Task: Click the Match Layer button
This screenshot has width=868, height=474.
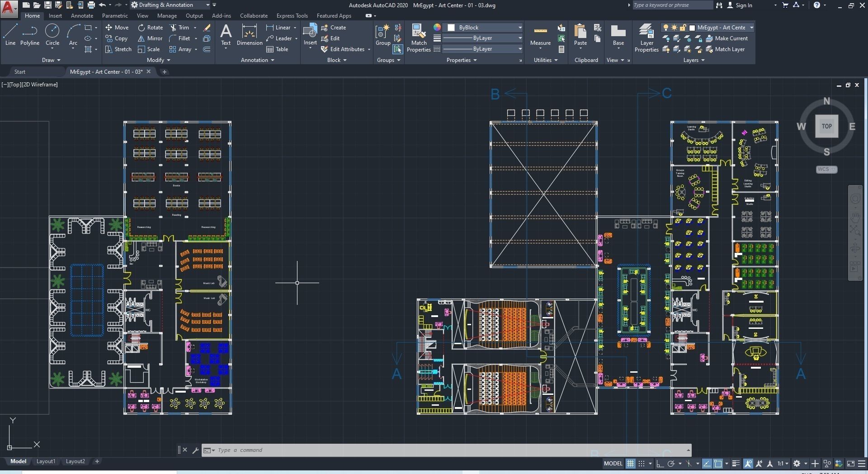Action: 725,49
